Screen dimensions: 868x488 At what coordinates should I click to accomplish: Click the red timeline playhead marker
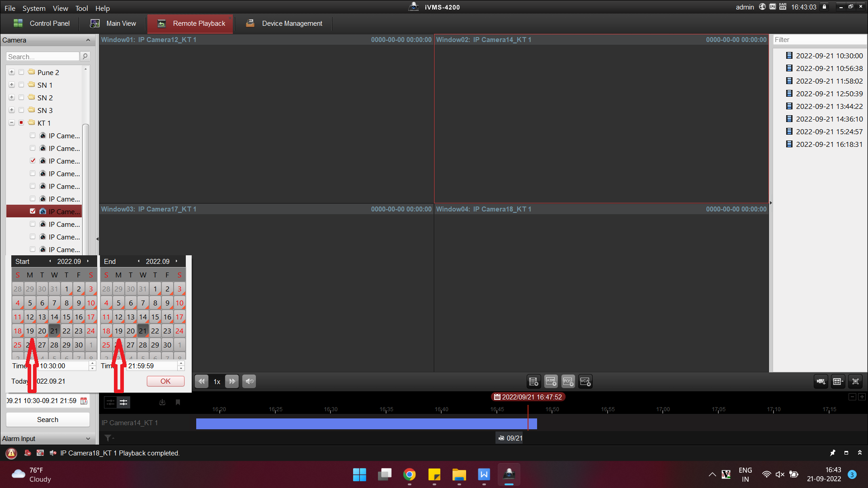pyautogui.click(x=528, y=418)
